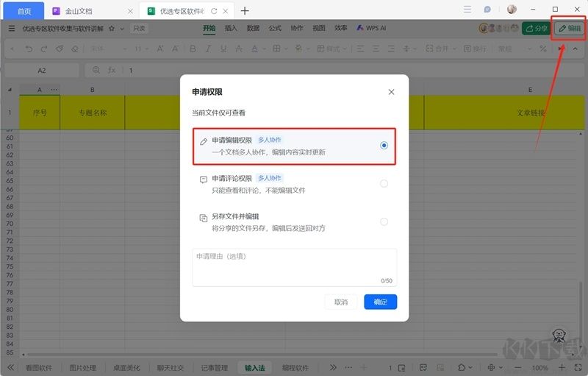
Task: Toggle 换行 text wrapping
Action: (x=475, y=49)
